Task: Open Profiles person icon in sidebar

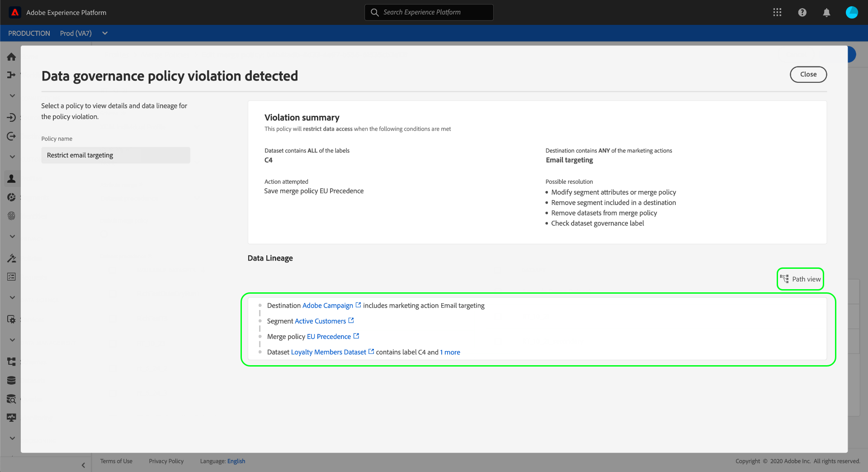Action: 11,178
